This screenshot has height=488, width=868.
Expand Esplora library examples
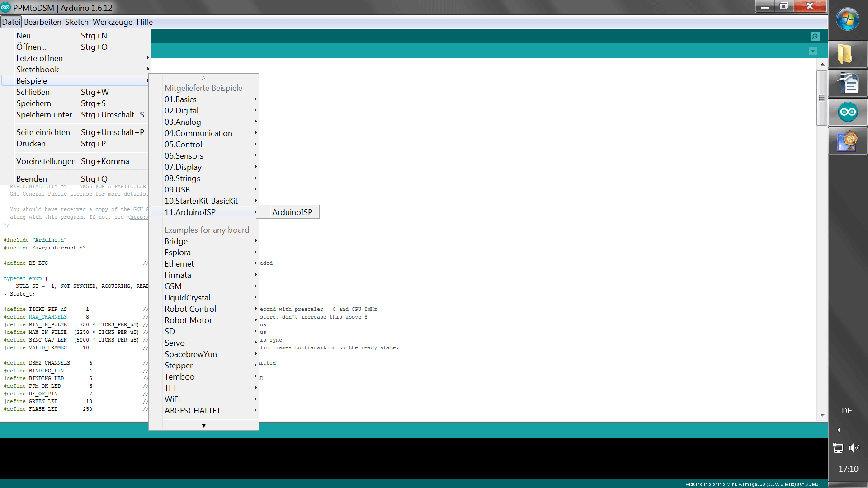pyautogui.click(x=203, y=253)
